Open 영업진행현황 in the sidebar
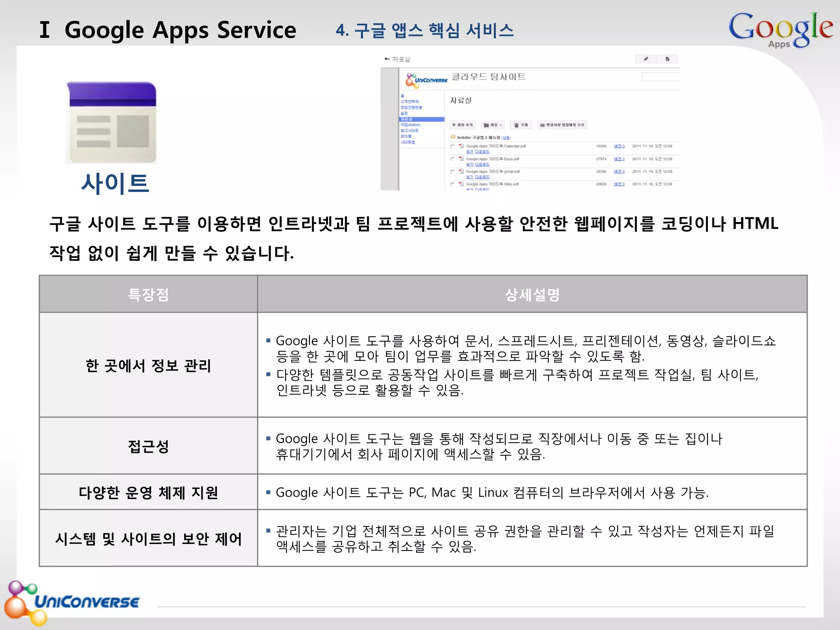This screenshot has width=840, height=630. (x=411, y=107)
